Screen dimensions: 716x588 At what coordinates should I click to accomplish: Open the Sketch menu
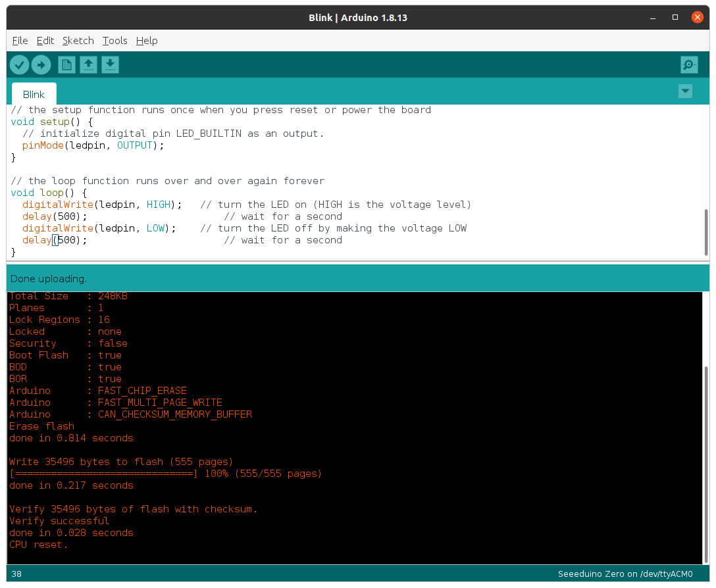[x=78, y=41]
